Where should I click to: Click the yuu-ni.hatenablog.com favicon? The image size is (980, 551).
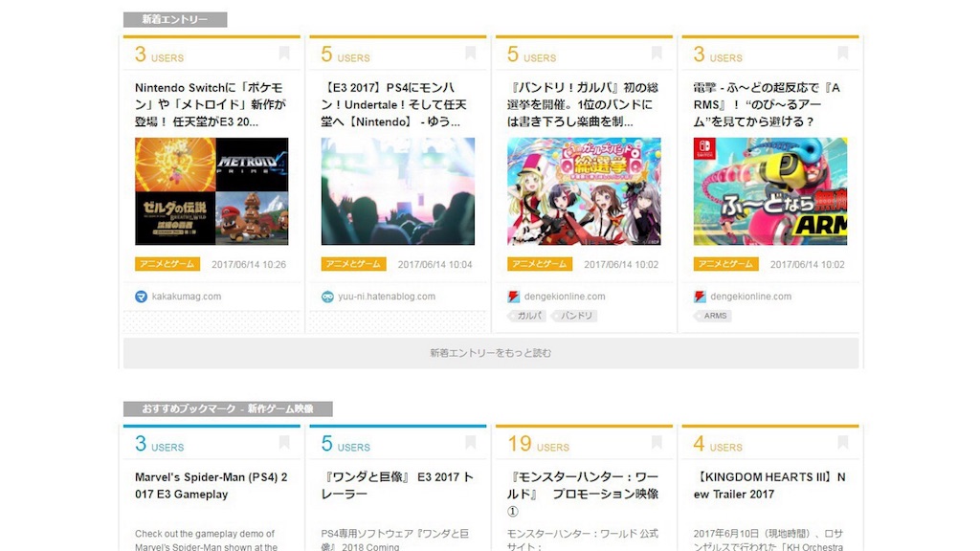click(x=327, y=297)
